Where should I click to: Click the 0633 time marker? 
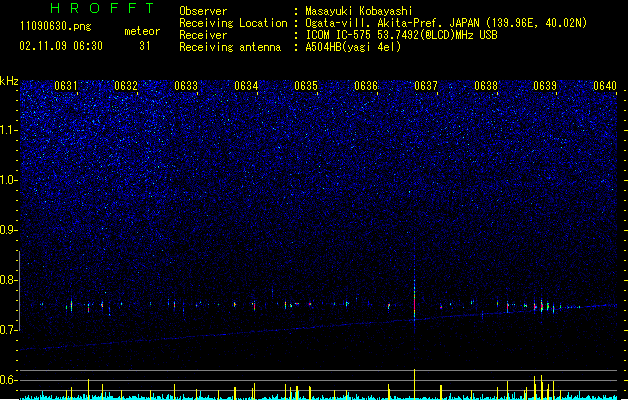(186, 86)
